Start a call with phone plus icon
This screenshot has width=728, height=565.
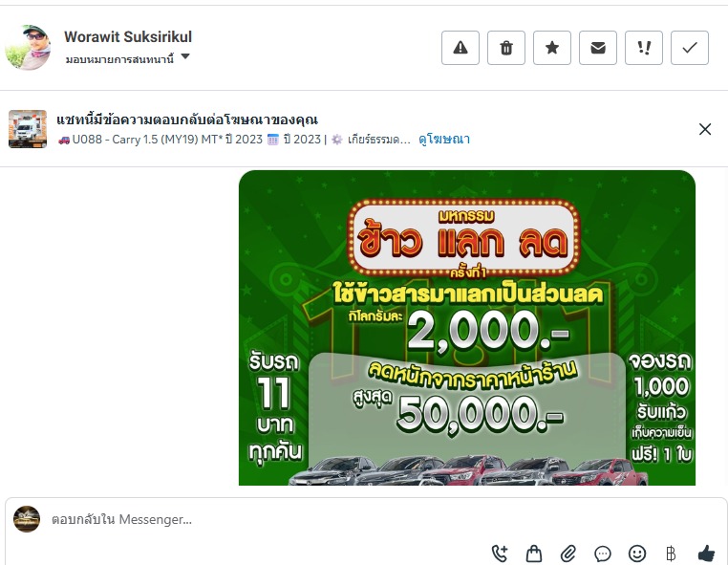coord(500,554)
